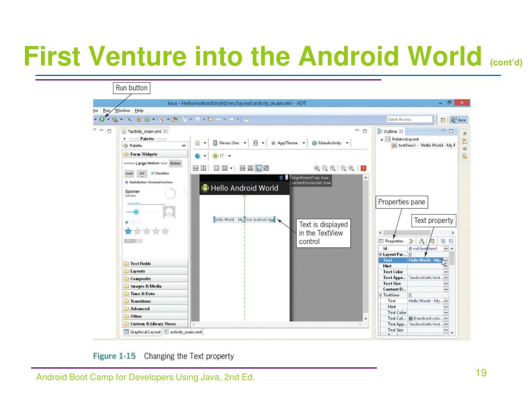
Task: Click the Zoom Out magnifier icon
Action: tap(343, 168)
